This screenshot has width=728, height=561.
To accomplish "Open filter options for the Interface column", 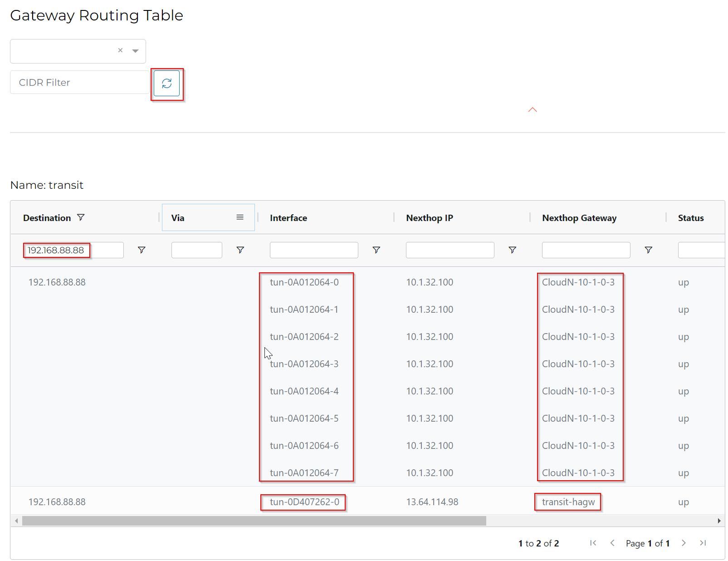I will point(376,250).
